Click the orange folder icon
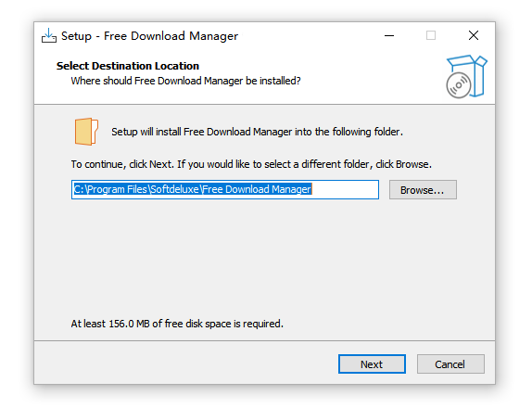This screenshot has width=532, height=408. pyautogui.click(x=86, y=132)
